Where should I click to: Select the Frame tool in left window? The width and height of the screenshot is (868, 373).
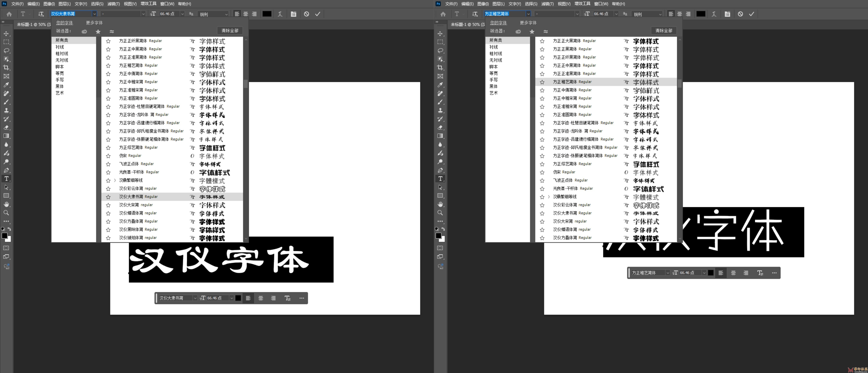(x=6, y=76)
